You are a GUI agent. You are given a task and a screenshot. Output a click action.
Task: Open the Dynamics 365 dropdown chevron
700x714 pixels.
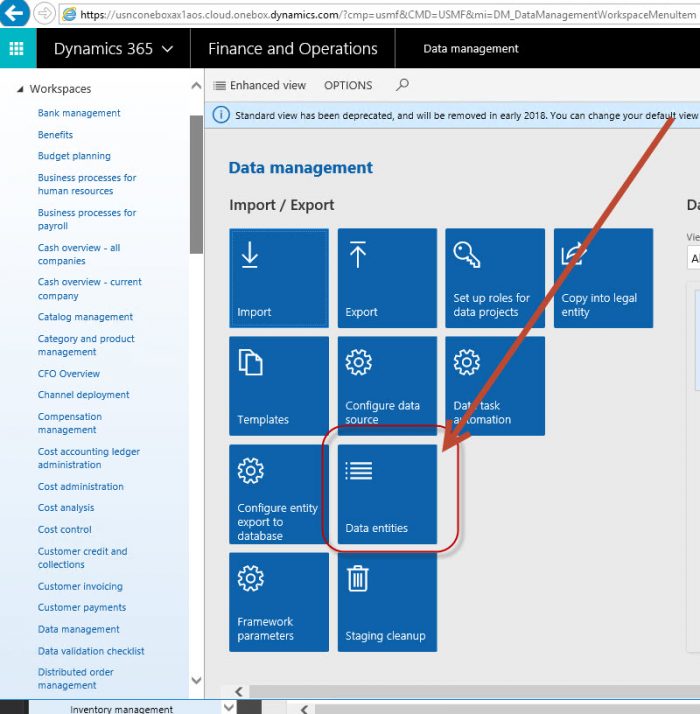tap(168, 49)
